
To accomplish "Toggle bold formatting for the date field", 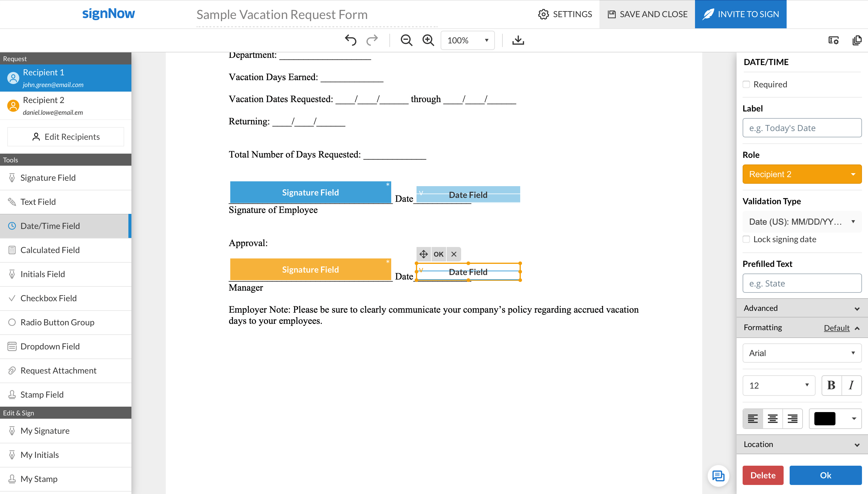I will point(831,386).
